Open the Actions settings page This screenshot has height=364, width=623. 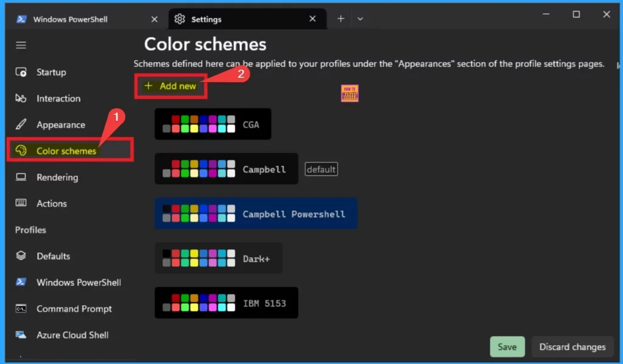tap(70, 203)
